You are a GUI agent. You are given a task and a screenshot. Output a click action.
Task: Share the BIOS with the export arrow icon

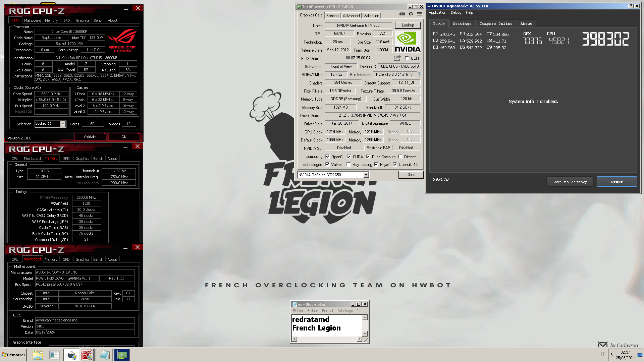(397, 58)
